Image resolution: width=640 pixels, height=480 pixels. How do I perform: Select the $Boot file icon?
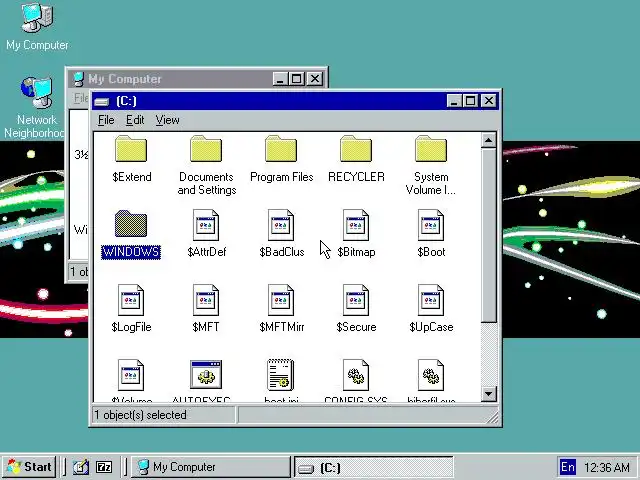pyautogui.click(x=431, y=225)
